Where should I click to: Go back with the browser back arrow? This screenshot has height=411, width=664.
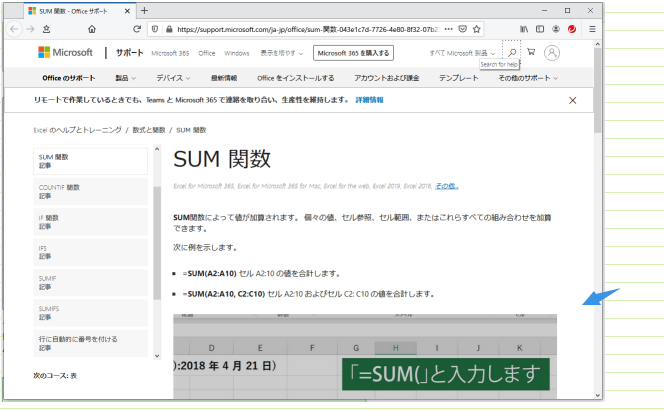(x=14, y=29)
